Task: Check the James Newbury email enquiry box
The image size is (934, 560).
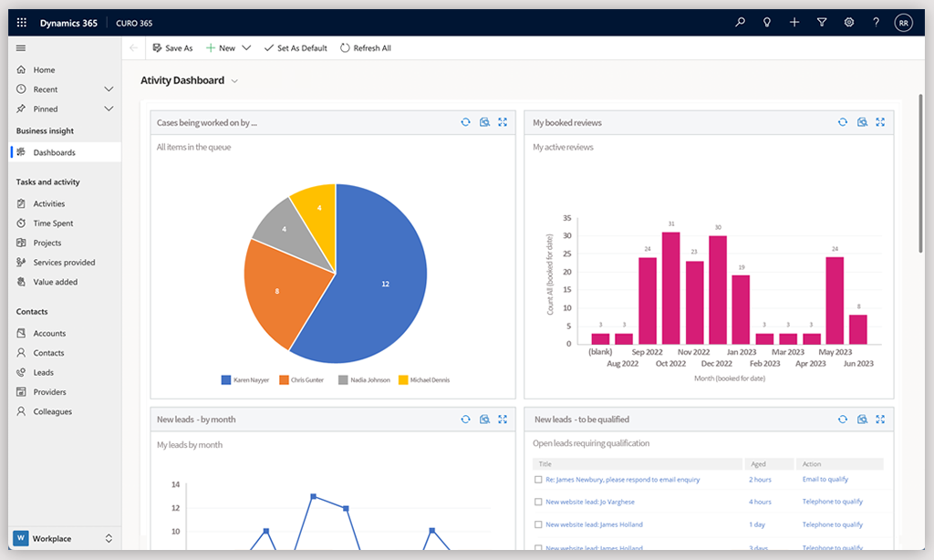Action: point(538,479)
